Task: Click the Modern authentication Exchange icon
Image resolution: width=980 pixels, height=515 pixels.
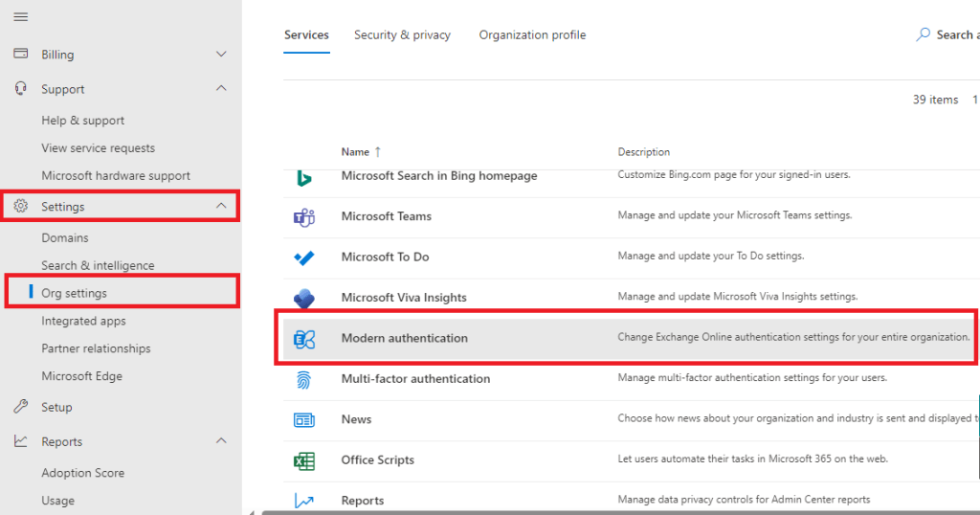Action: pos(304,338)
